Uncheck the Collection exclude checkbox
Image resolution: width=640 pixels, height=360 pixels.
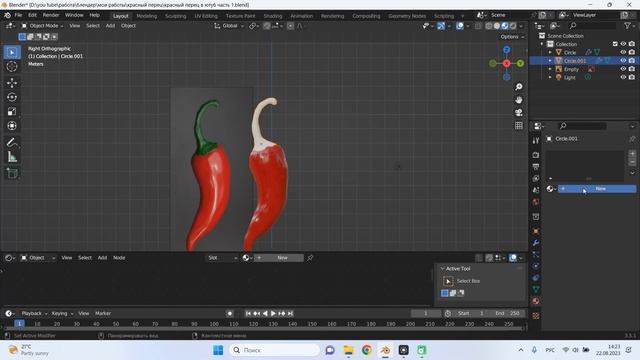[x=615, y=44]
